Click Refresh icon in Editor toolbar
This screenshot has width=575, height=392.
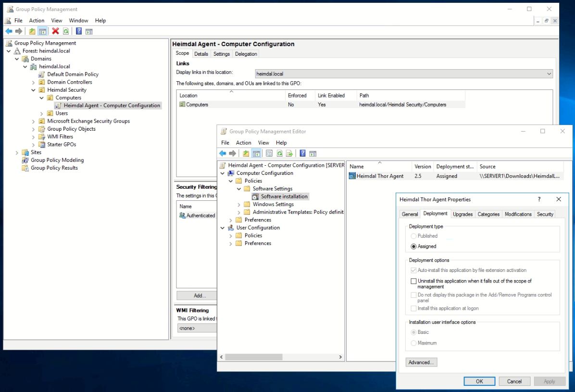279,153
